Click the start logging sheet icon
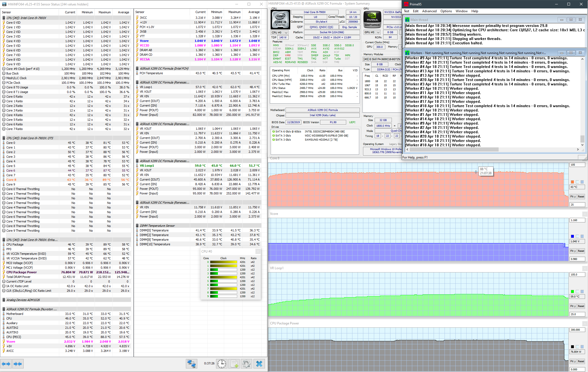The height and width of the screenshot is (372, 588). point(234,364)
